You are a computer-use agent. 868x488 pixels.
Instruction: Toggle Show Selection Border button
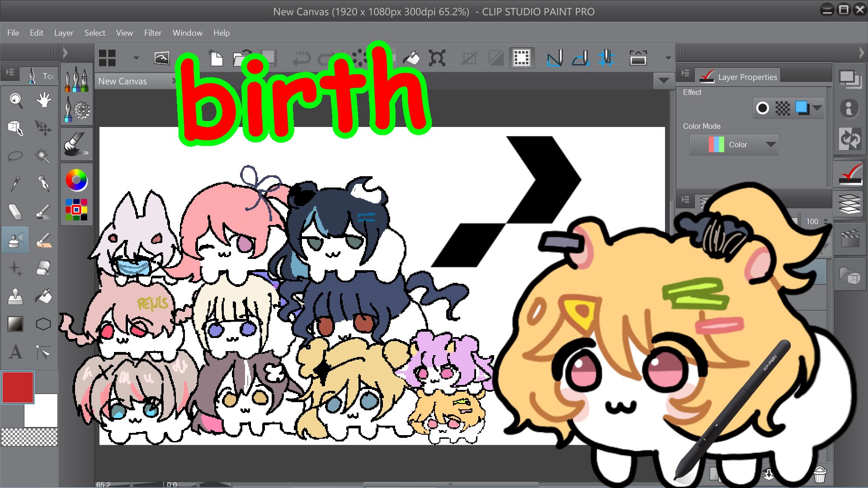[521, 58]
